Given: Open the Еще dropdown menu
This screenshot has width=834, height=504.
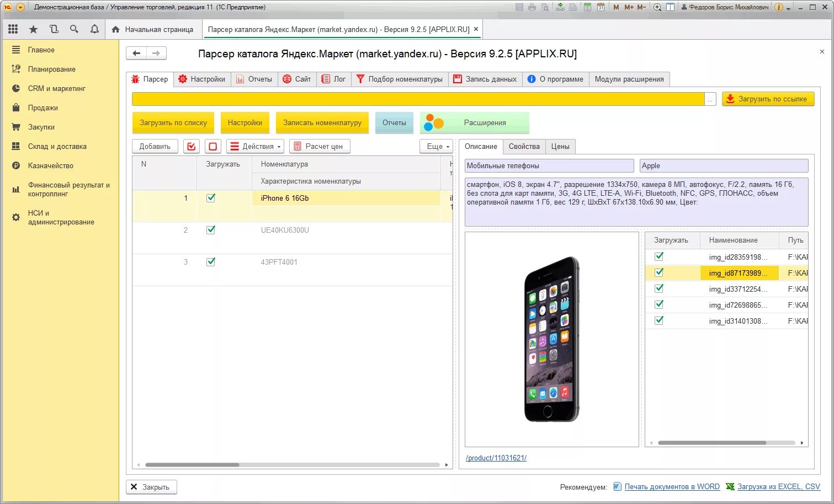Looking at the screenshot, I should tap(437, 146).
